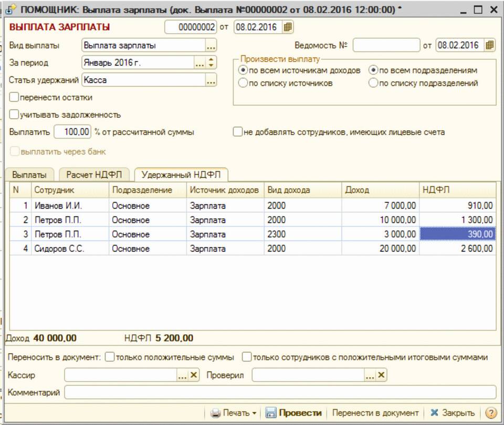Click the Печать button

233,413
